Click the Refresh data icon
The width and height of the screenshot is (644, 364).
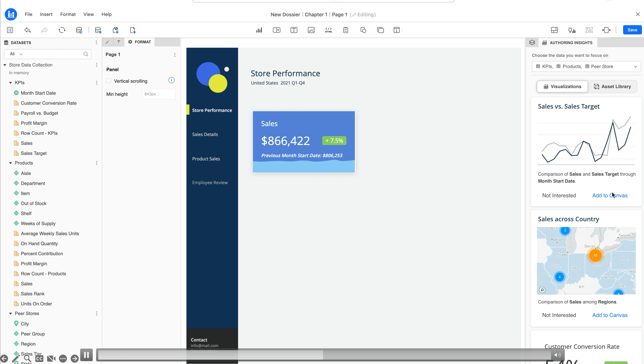(x=62, y=30)
